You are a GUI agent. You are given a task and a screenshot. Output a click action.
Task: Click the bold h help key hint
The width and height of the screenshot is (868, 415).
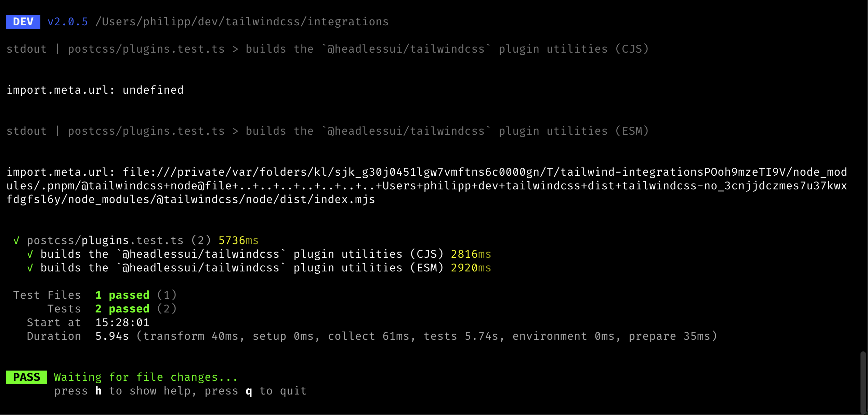98,391
